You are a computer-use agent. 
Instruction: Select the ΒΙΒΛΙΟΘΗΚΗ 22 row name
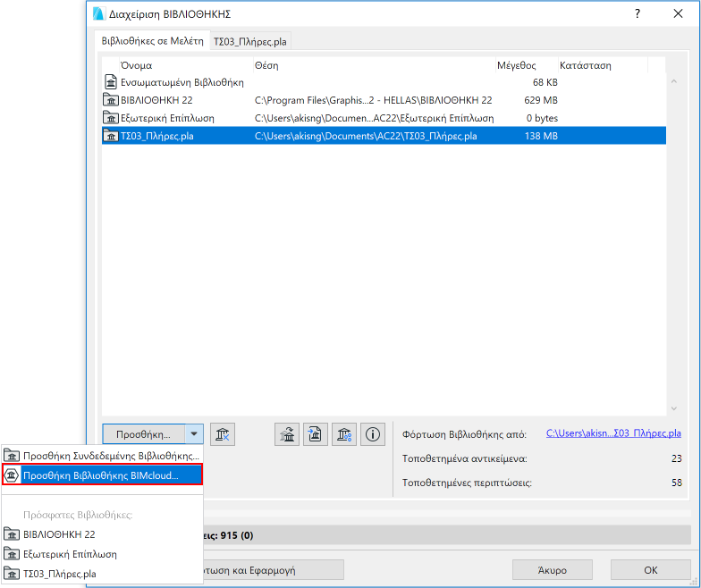click(x=156, y=100)
